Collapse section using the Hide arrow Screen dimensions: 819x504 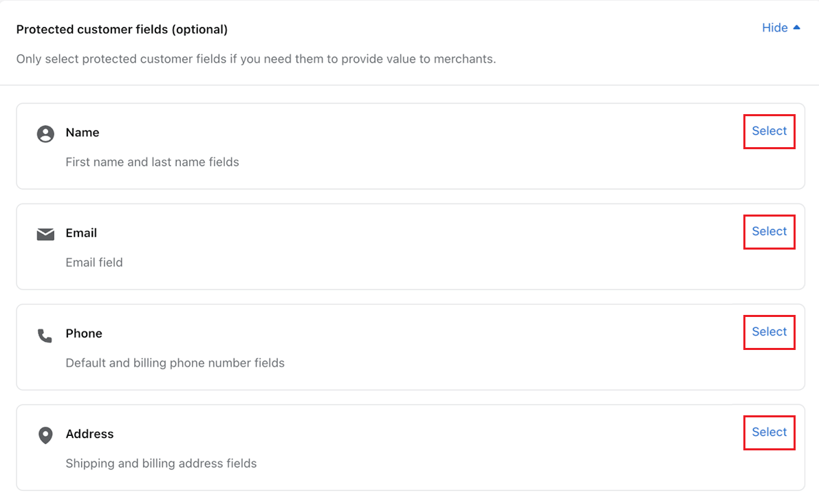797,28
